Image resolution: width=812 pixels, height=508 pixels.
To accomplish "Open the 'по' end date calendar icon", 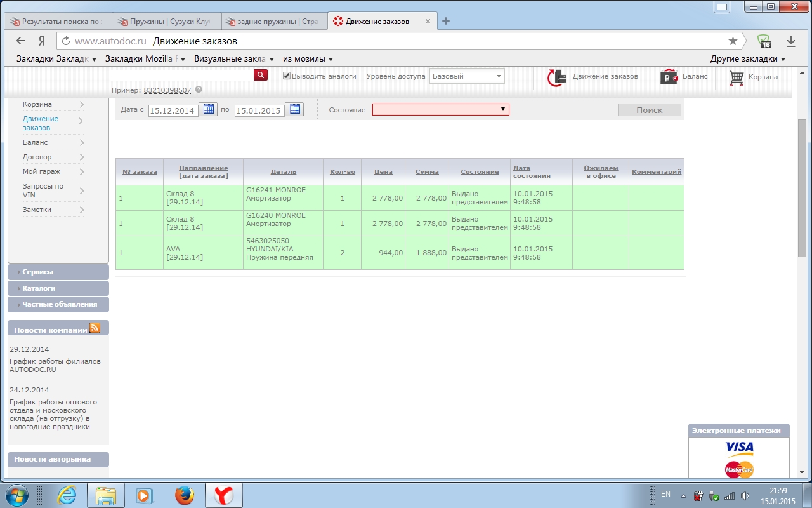I will tap(294, 109).
